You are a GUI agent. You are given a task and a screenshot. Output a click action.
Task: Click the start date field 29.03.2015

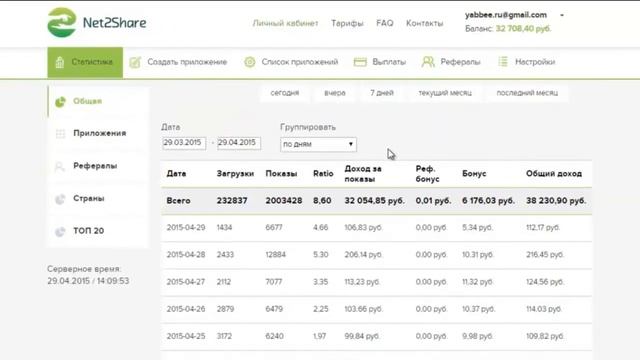click(184, 143)
